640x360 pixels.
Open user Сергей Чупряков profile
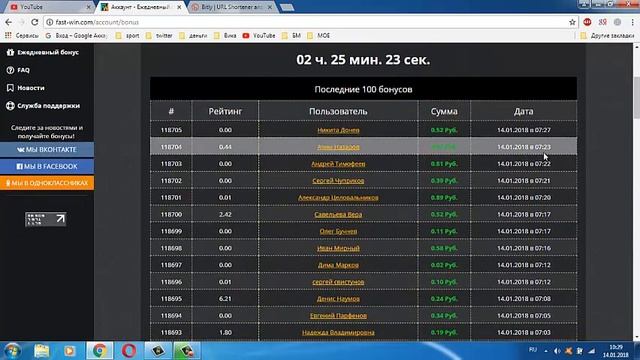(338, 180)
